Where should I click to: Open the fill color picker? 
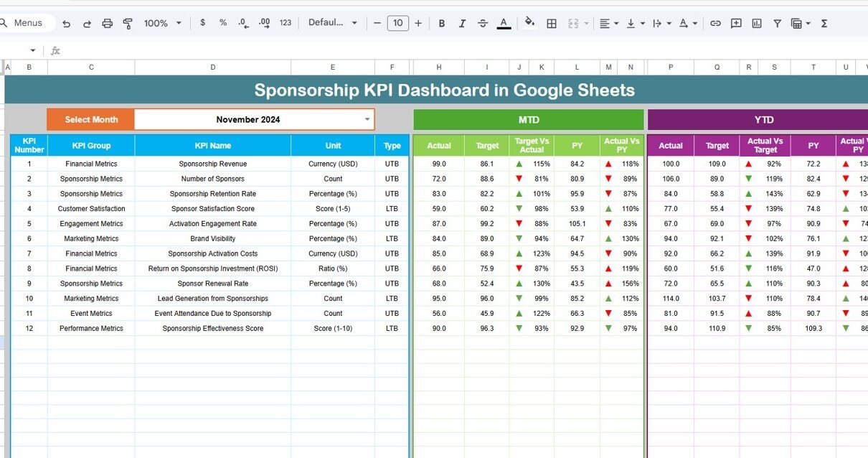coord(529,23)
